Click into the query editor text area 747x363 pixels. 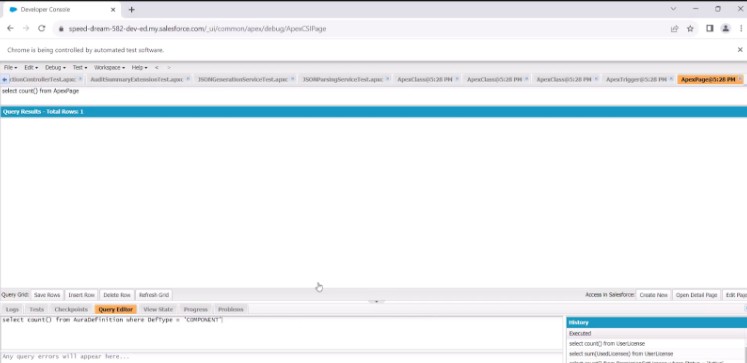coord(281,333)
